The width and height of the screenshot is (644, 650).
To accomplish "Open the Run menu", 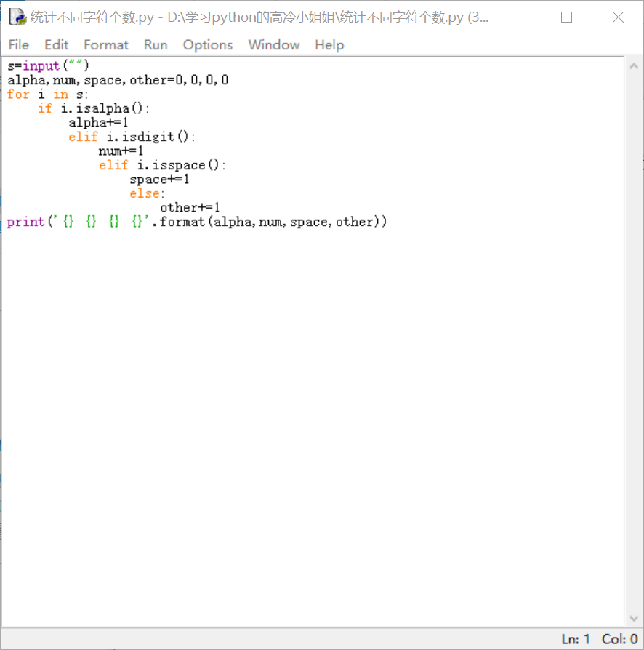I will tap(156, 45).
